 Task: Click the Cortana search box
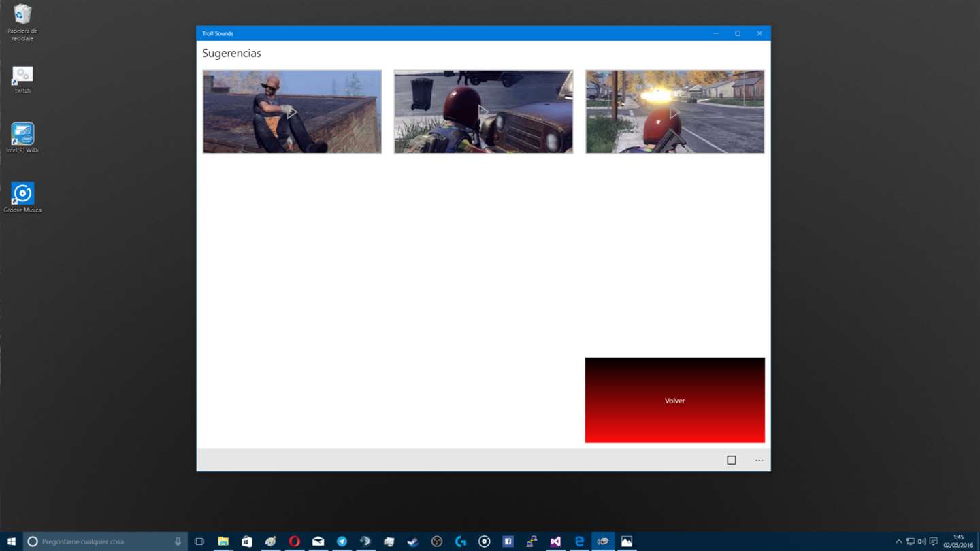105,541
